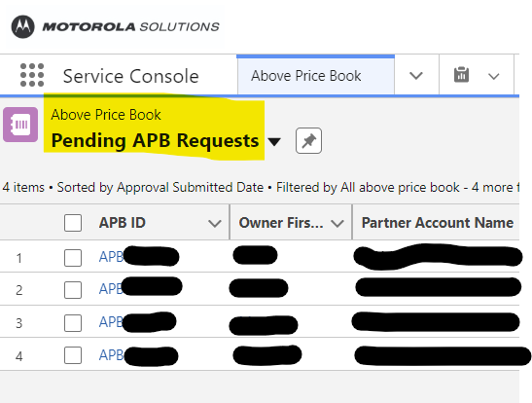The height and width of the screenshot is (403, 532).
Task: Click the Above Price Book label above the title
Action: [x=106, y=115]
